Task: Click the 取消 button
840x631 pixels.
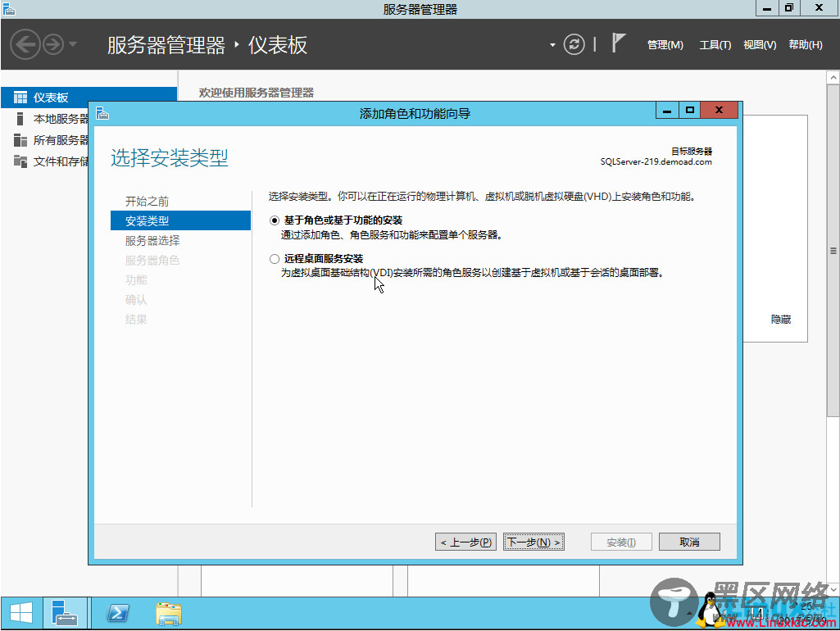Action: click(x=689, y=542)
